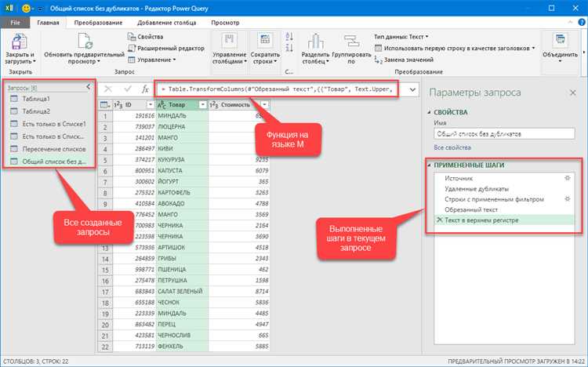Click the СТОЛБЦОВ: 3, СТРОК: 22 status text
The height and width of the screenshot is (367, 588).
[35, 362]
